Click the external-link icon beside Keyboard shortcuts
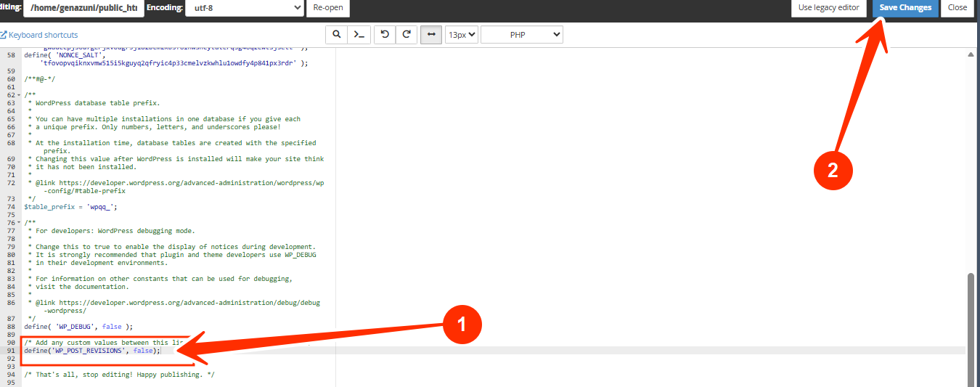Image resolution: width=980 pixels, height=387 pixels. [x=4, y=35]
